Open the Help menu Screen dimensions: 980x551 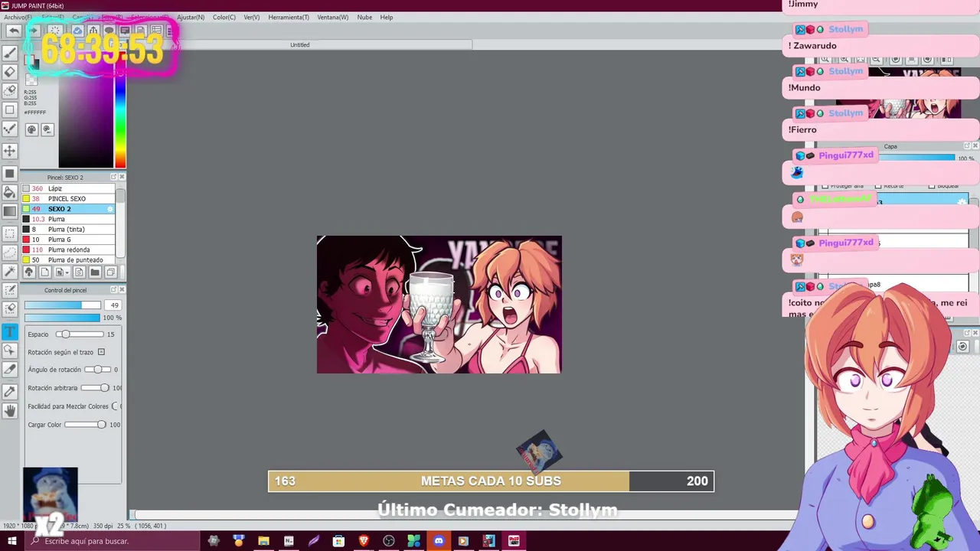tap(387, 17)
